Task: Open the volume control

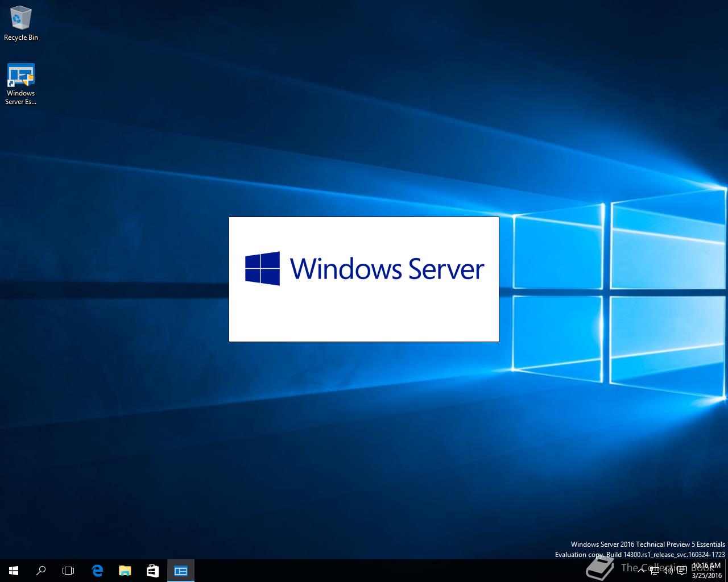Action: [668, 571]
